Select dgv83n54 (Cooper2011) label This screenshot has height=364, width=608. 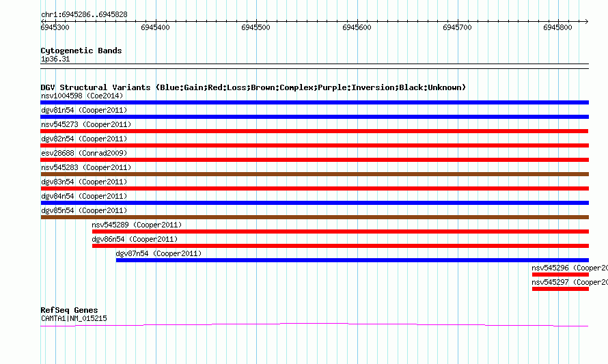84,182
